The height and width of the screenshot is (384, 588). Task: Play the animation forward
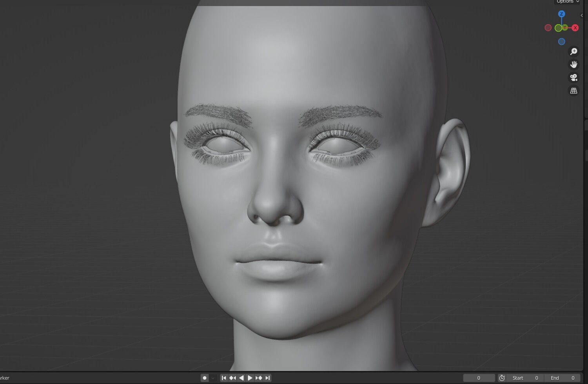pyautogui.click(x=250, y=378)
